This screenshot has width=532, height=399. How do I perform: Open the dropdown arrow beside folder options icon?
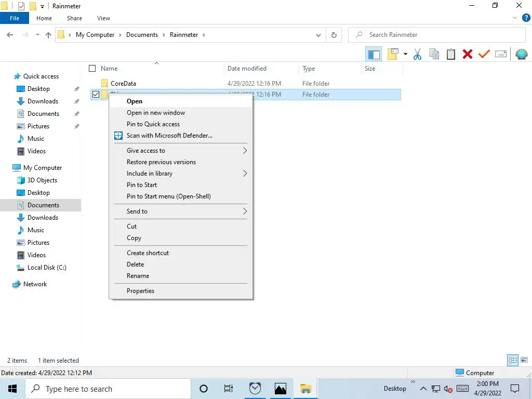click(x=405, y=54)
